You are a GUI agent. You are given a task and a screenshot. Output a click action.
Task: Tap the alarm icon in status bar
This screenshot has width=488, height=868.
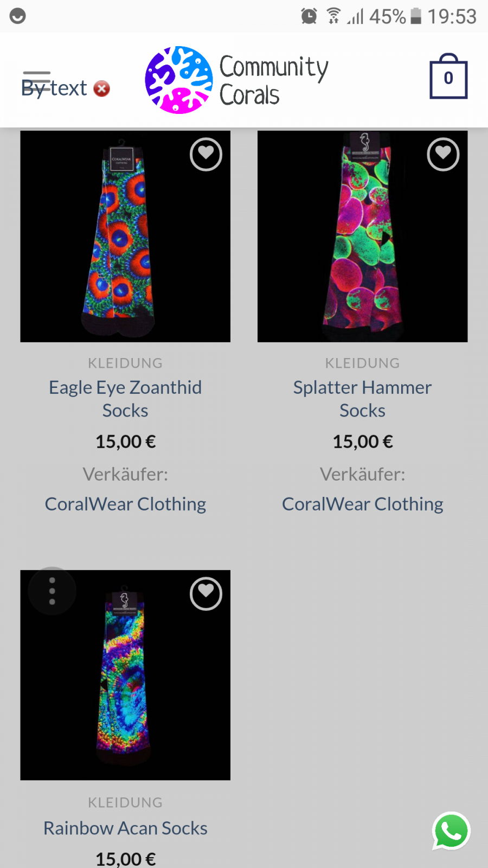point(309,16)
